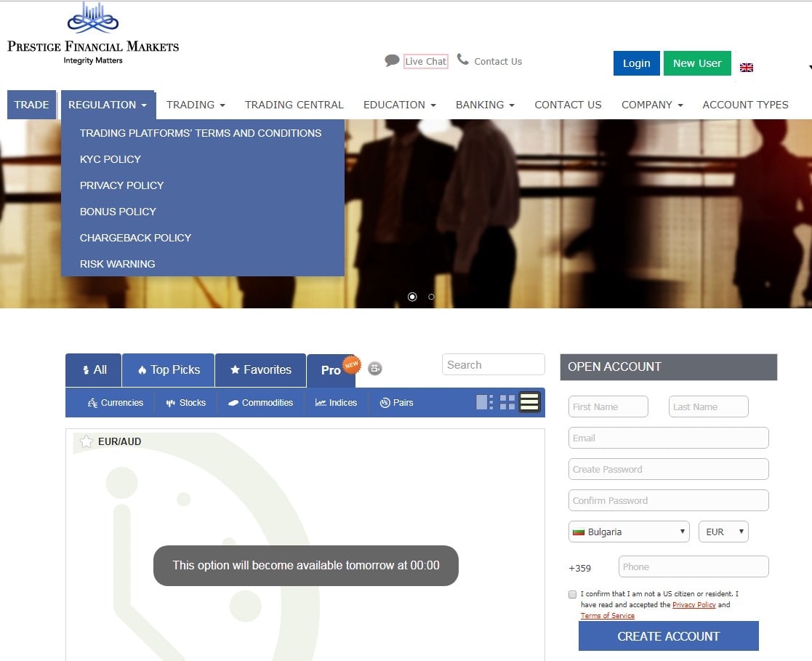Open the Live Chat link
Viewport: 812px width, 661px height.
pyautogui.click(x=426, y=61)
